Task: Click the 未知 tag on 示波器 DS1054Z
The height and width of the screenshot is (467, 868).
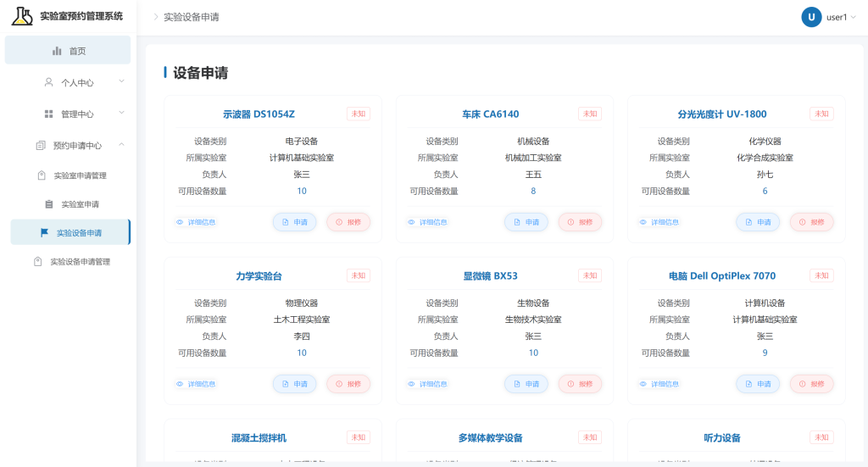Action: click(359, 114)
